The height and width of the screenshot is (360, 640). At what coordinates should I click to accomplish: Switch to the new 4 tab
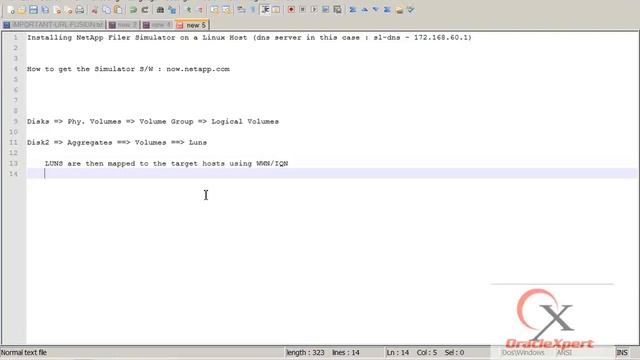click(x=157, y=25)
